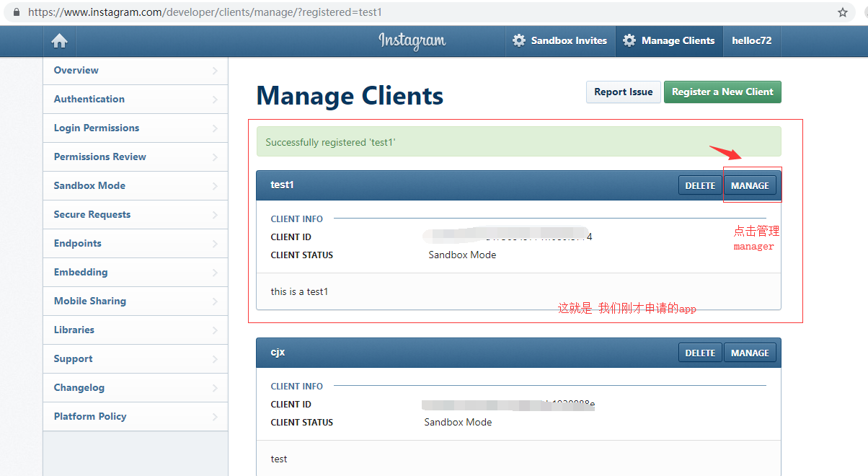
Task: Click the Sandbox Invites gear icon
Action: click(x=519, y=40)
